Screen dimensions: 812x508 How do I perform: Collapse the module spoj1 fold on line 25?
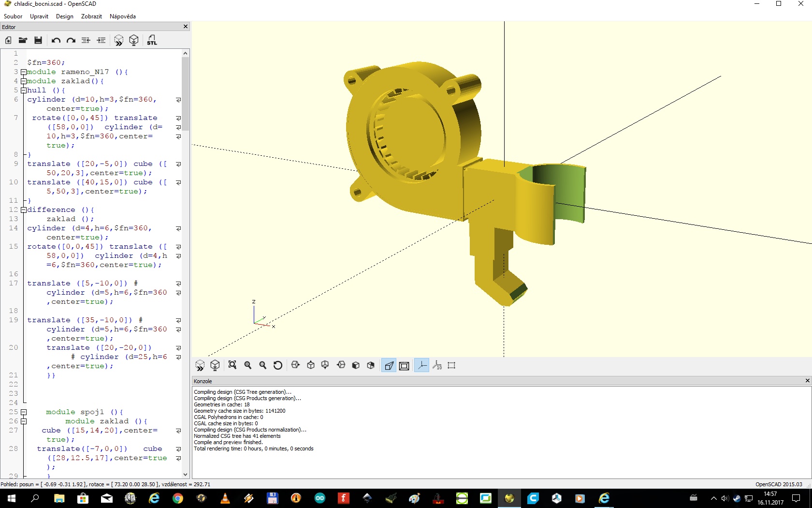point(23,412)
